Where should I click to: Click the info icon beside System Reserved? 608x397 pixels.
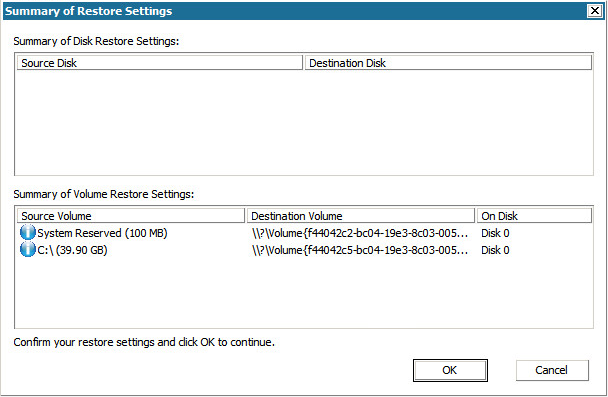[28, 233]
